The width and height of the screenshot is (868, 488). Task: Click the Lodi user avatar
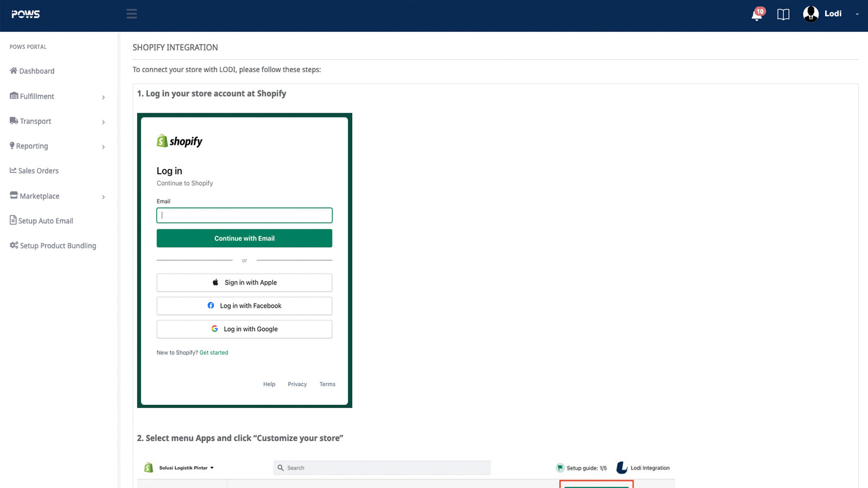coord(810,14)
